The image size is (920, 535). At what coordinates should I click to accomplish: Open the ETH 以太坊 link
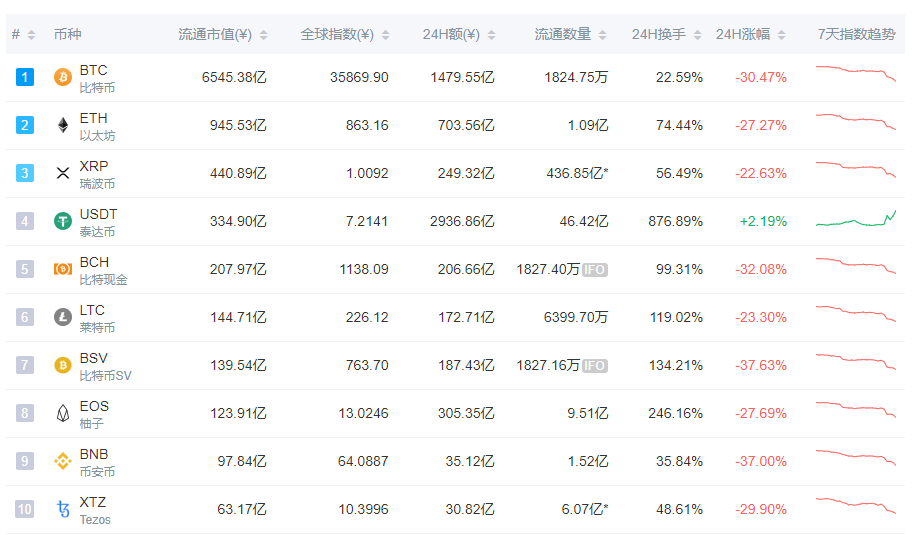click(x=97, y=127)
